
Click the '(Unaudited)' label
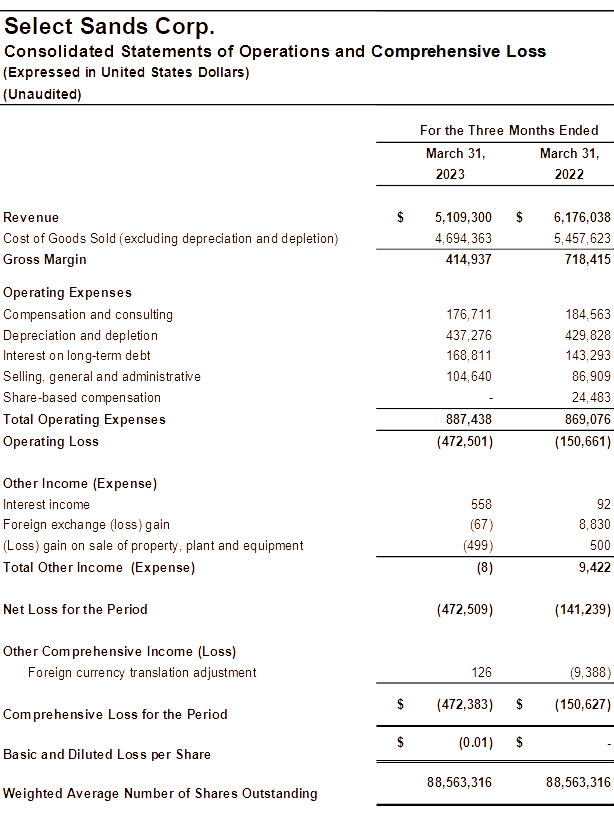42,94
